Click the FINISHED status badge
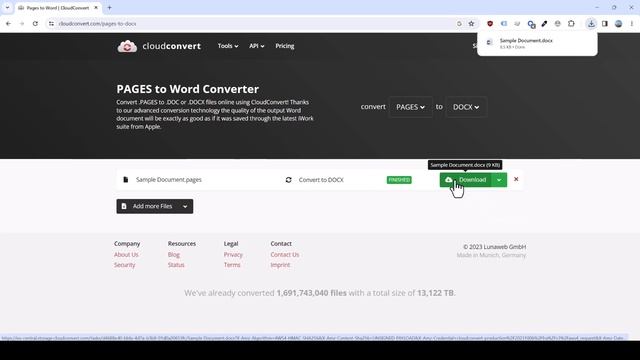 click(x=399, y=180)
